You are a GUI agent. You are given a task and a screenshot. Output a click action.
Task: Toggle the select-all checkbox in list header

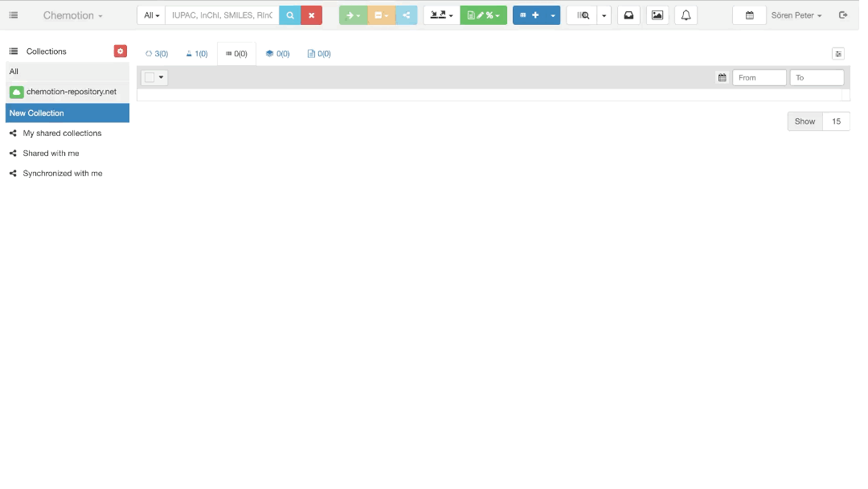[x=149, y=77]
